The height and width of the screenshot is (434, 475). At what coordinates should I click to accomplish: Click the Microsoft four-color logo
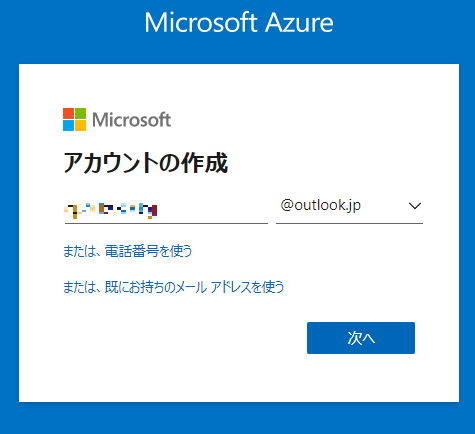(x=75, y=119)
